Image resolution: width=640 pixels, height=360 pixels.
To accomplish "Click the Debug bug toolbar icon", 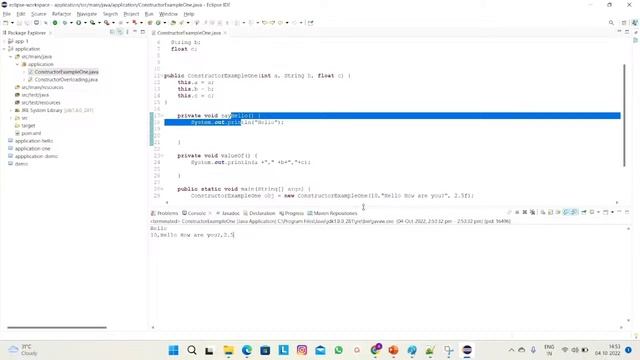I will click(x=64, y=23).
